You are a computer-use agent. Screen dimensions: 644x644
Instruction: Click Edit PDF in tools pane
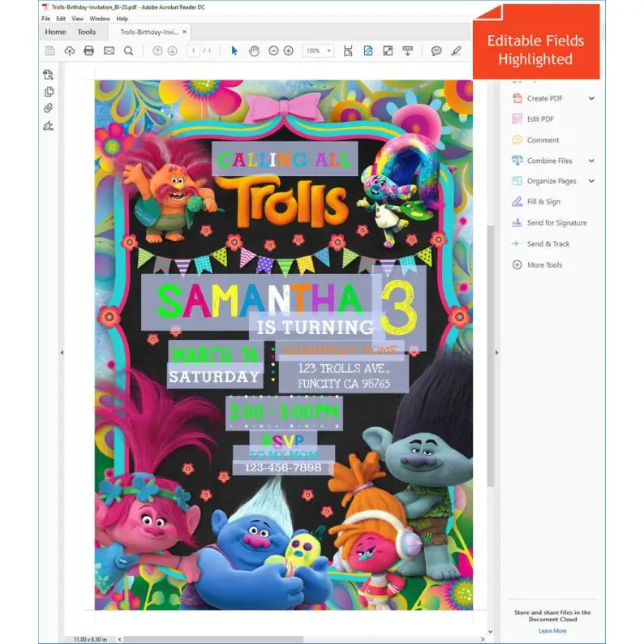[540, 118]
